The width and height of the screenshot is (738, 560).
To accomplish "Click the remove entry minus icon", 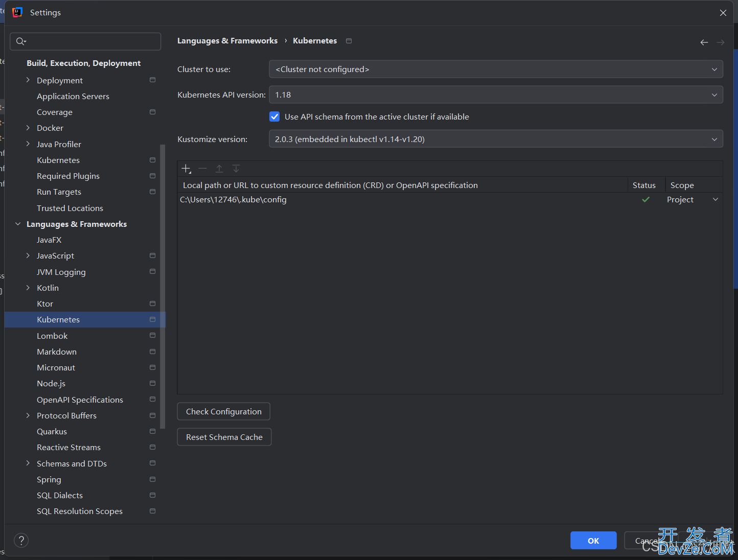I will [202, 169].
